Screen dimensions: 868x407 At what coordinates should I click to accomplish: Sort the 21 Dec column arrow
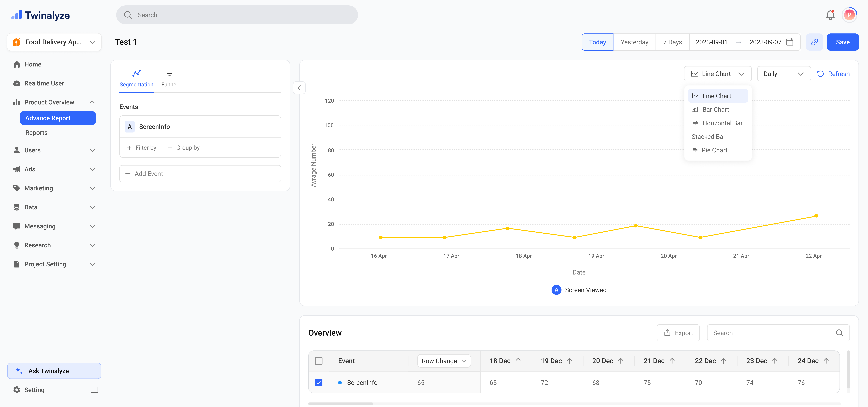[672, 361]
